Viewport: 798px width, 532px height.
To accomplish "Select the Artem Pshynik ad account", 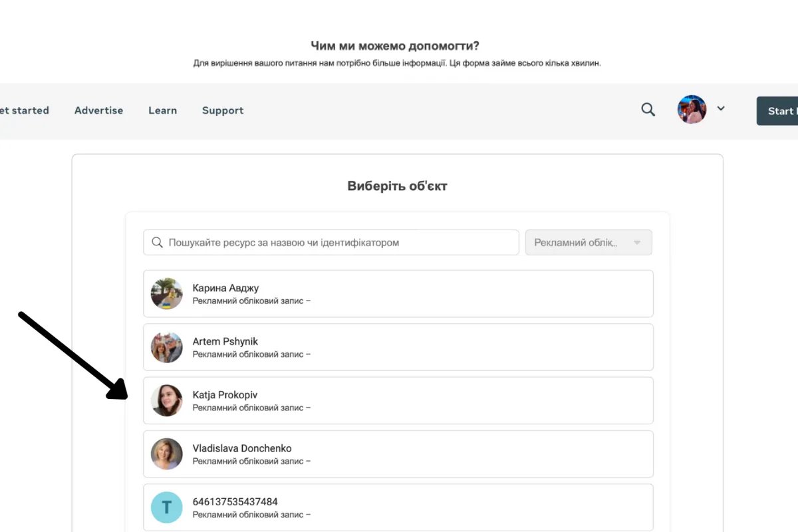I will 398,347.
